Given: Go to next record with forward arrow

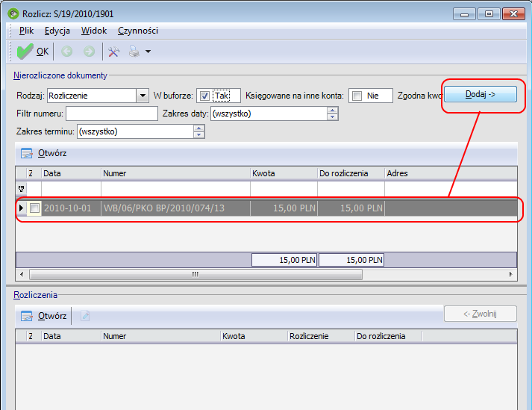Looking at the screenshot, I should (x=90, y=52).
